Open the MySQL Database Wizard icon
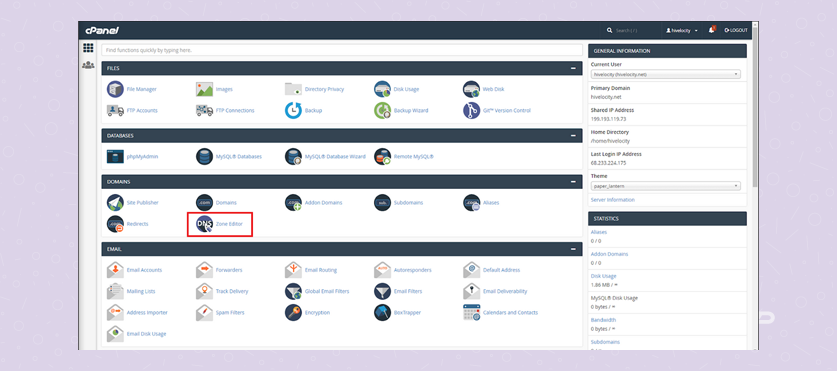837x371 pixels. click(294, 156)
